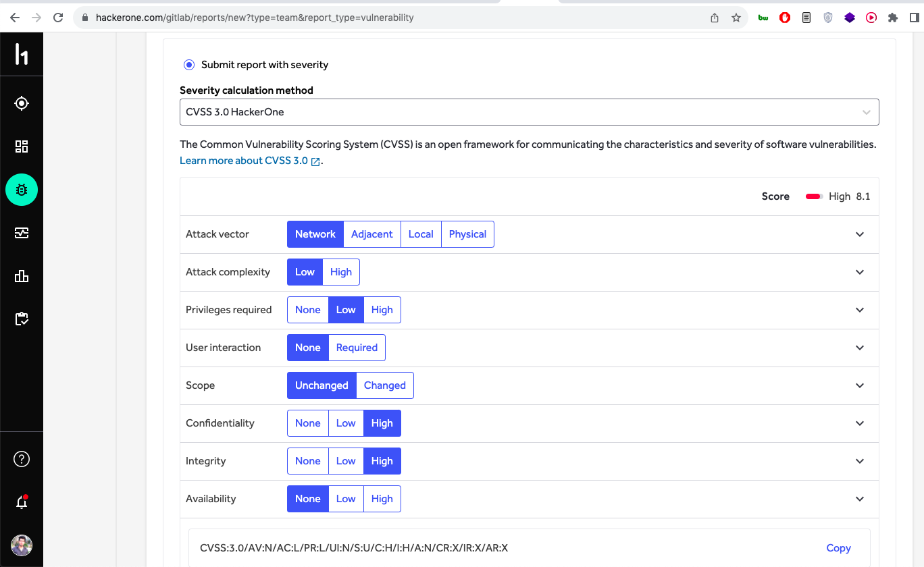
Task: Expand the User interaction row details
Action: (x=860, y=348)
